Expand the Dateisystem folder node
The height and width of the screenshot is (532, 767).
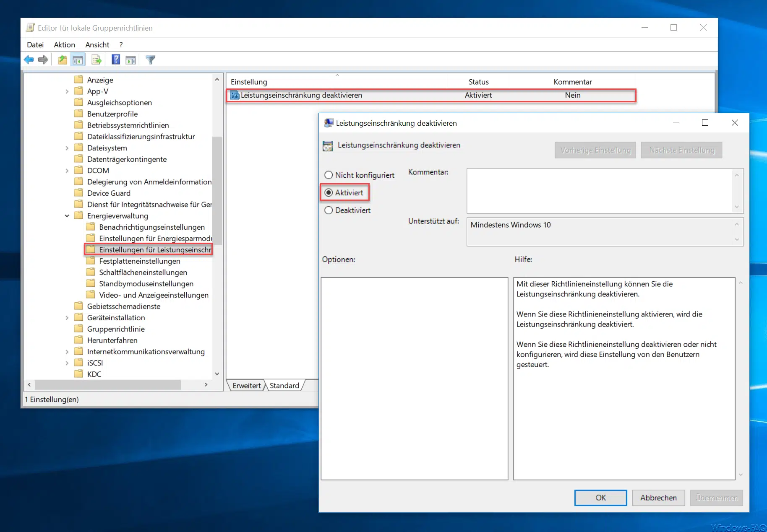pos(67,148)
